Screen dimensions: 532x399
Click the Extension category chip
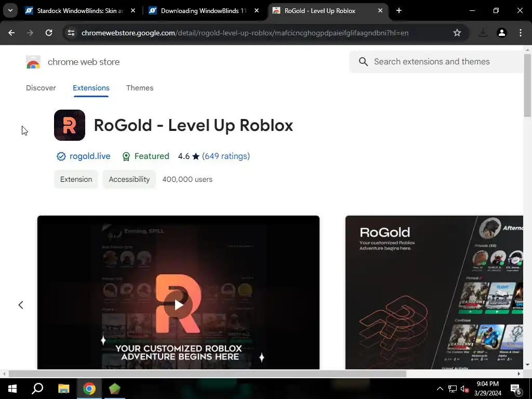[x=76, y=179]
